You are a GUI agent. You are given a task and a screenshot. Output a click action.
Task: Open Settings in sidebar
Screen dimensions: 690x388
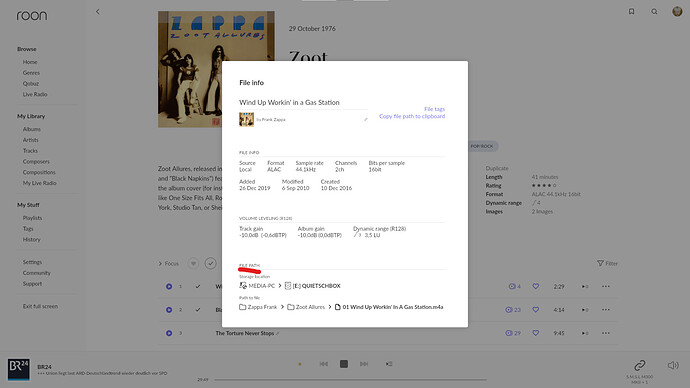point(33,262)
